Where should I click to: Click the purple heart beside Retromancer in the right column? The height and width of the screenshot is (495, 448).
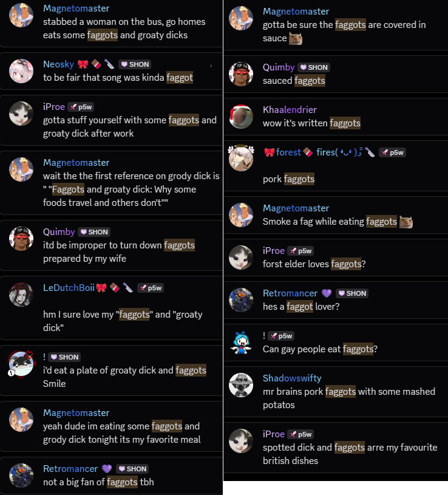click(x=327, y=293)
